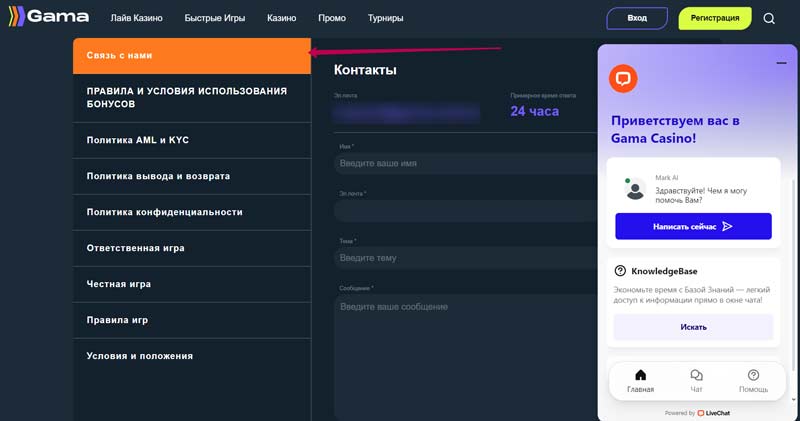Click the Контакты heading

click(365, 70)
